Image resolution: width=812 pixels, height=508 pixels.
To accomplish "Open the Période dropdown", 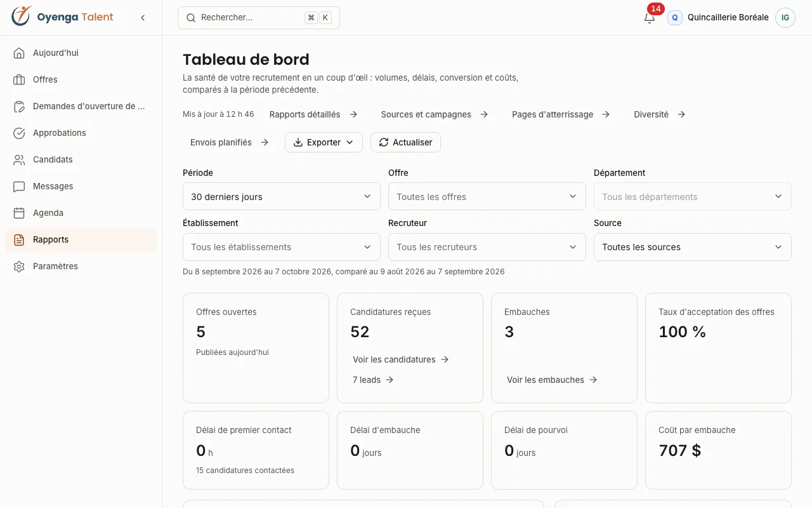I will pyautogui.click(x=282, y=197).
